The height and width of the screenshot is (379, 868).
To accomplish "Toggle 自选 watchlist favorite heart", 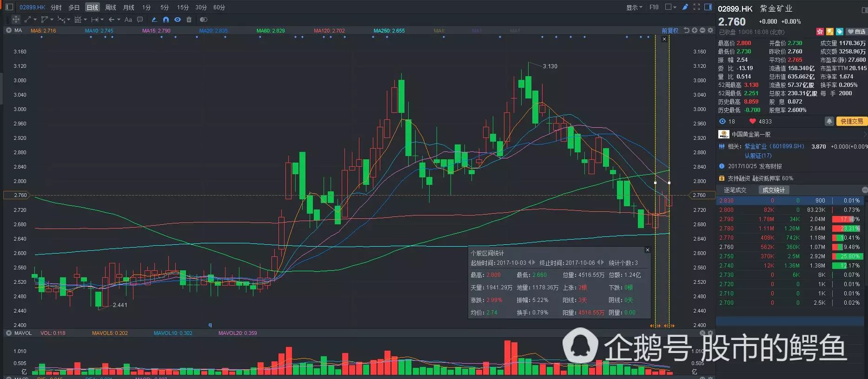I will tap(856, 32).
